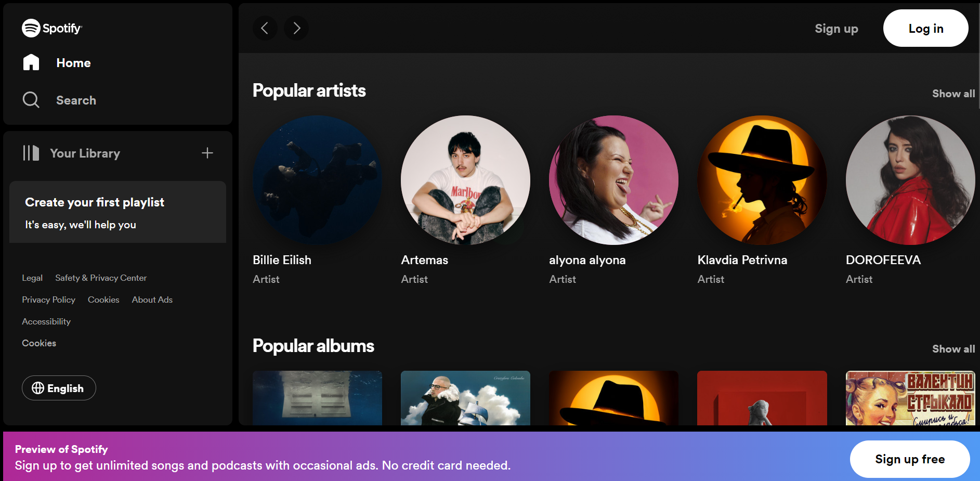The image size is (980, 481).
Task: Click the Your Library icon
Action: (x=31, y=153)
